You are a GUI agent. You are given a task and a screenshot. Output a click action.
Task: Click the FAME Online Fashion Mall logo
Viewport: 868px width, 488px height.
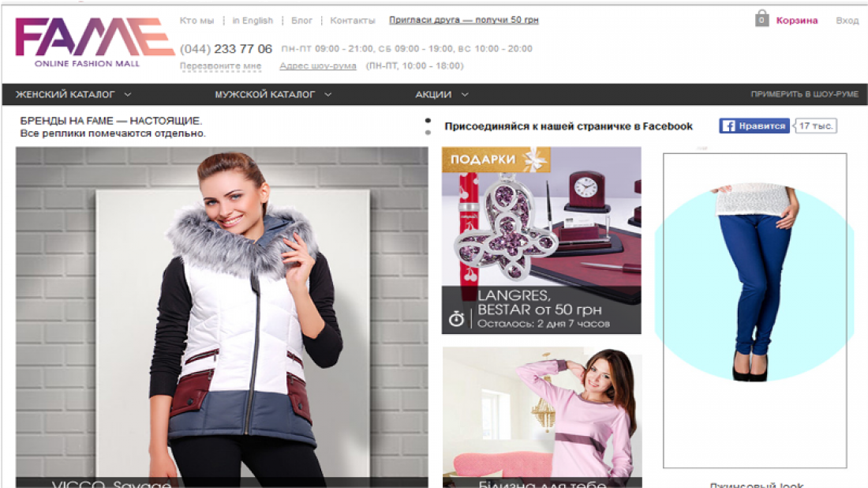[94, 43]
